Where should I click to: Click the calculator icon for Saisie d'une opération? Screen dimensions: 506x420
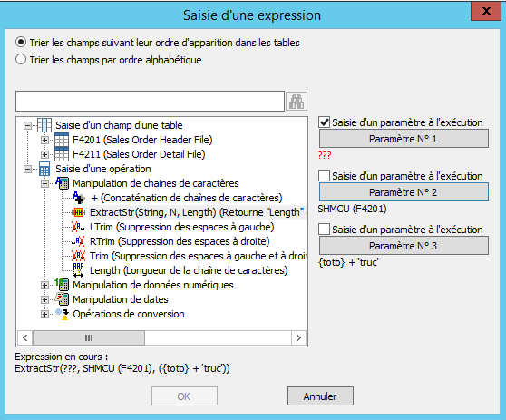tap(44, 169)
